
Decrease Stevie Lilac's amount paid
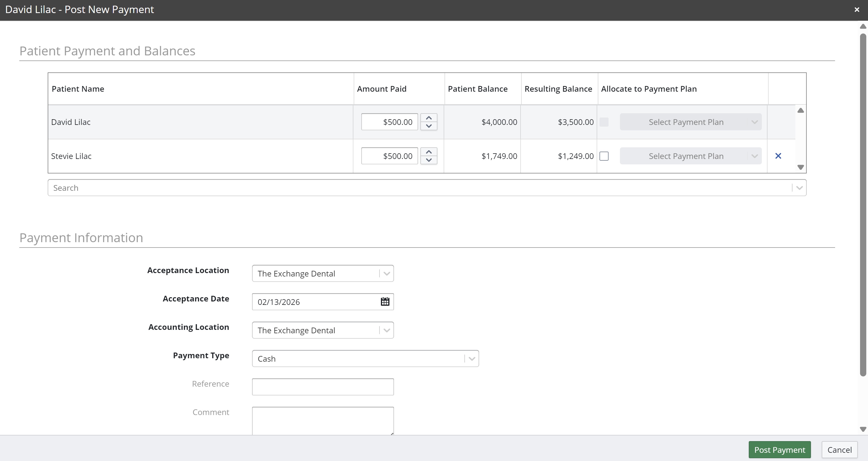pyautogui.click(x=429, y=160)
